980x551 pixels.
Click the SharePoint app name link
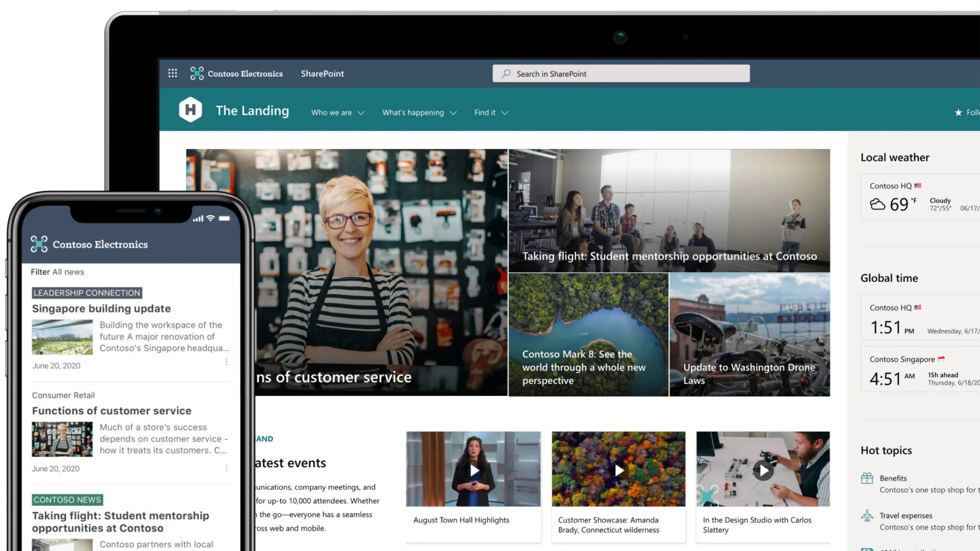pyautogui.click(x=323, y=73)
